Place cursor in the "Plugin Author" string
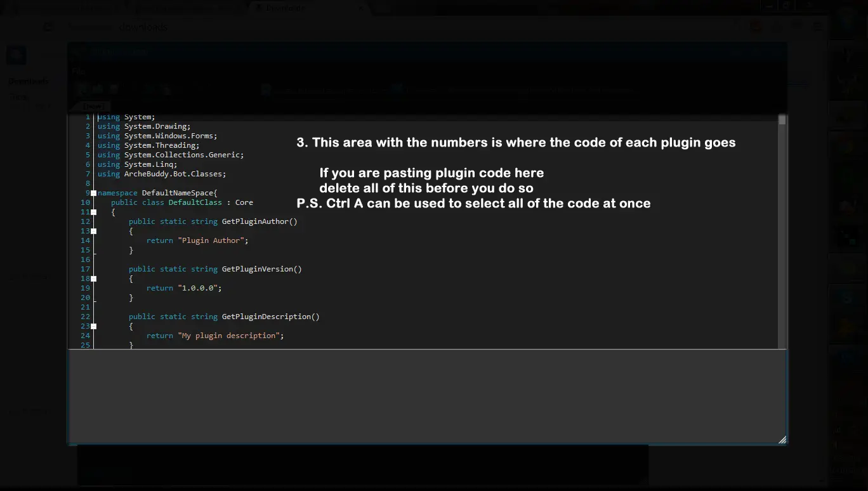This screenshot has width=868, height=491. pos(211,240)
